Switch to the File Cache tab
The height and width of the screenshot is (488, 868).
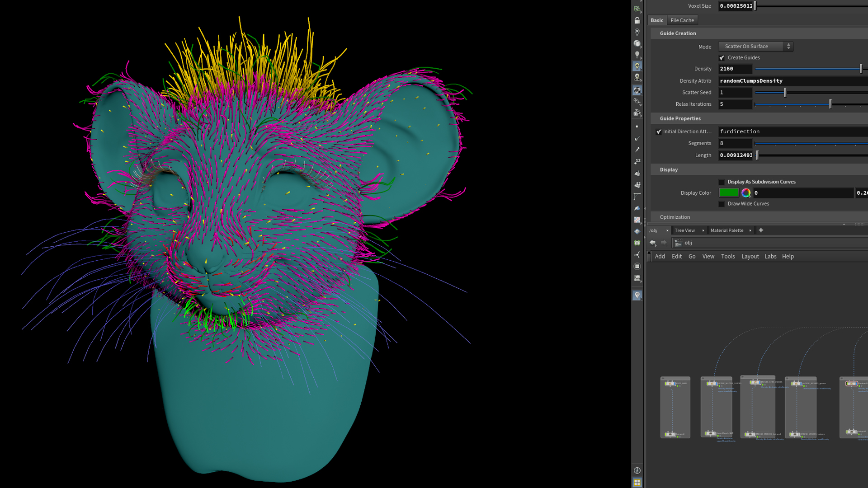682,20
